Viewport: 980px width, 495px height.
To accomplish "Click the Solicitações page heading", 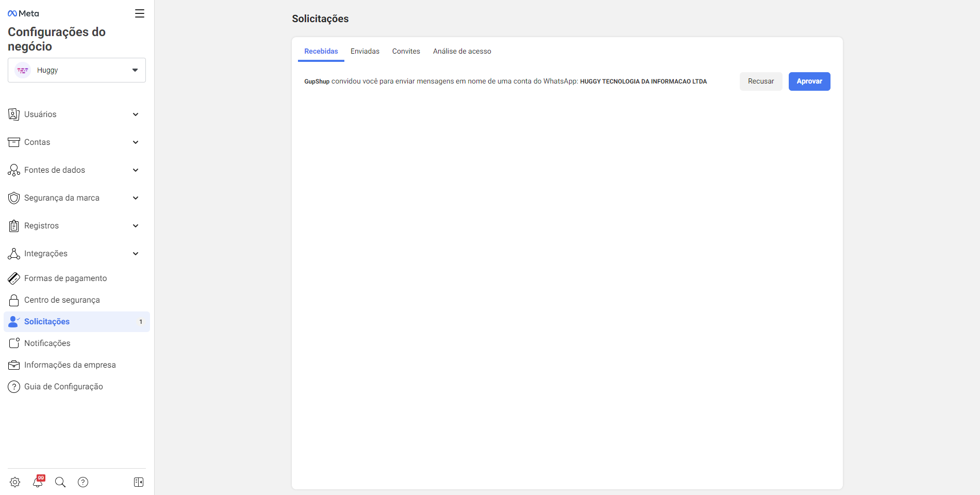I will 320,19.
